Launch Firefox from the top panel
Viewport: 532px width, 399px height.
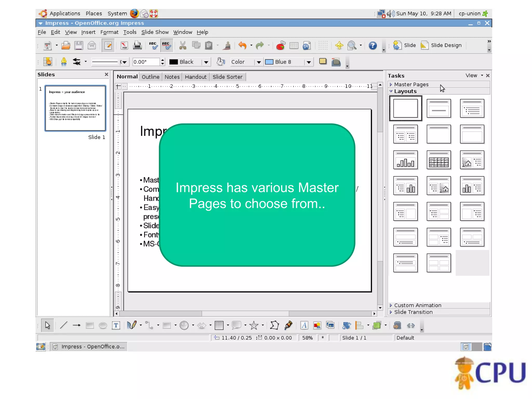click(x=134, y=14)
